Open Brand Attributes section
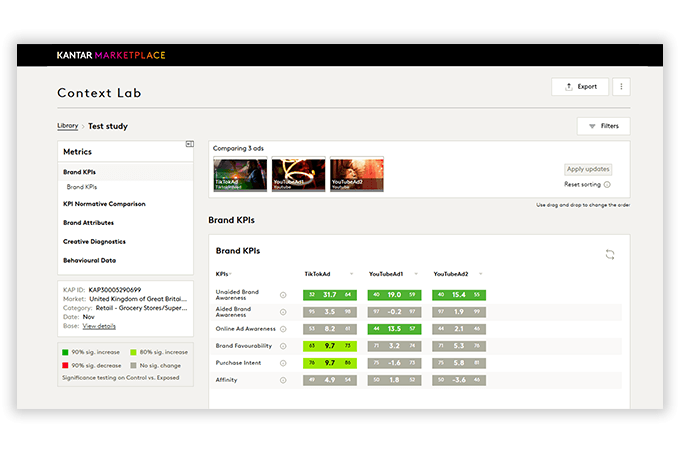Screen dimensions: 680x453 coord(88,223)
